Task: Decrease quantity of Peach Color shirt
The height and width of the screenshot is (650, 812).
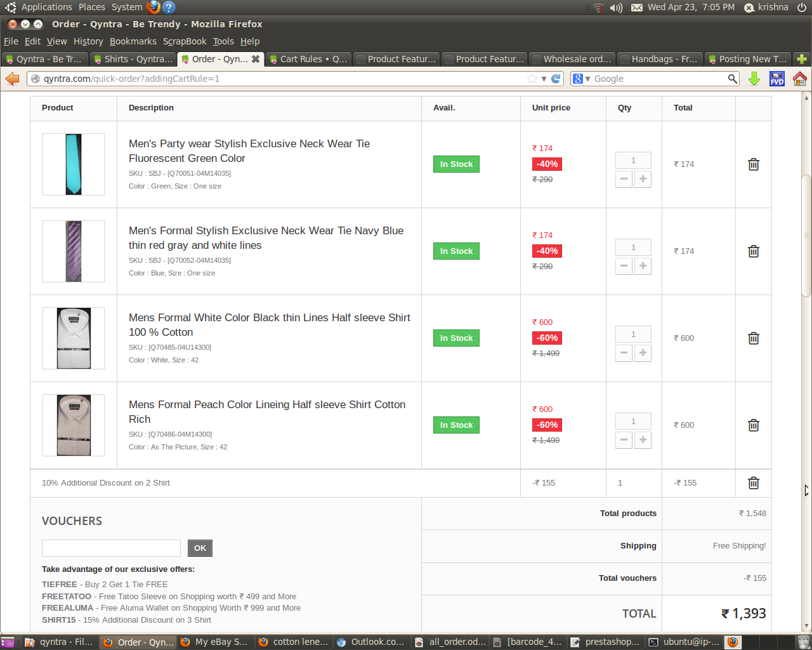Action: coord(624,440)
